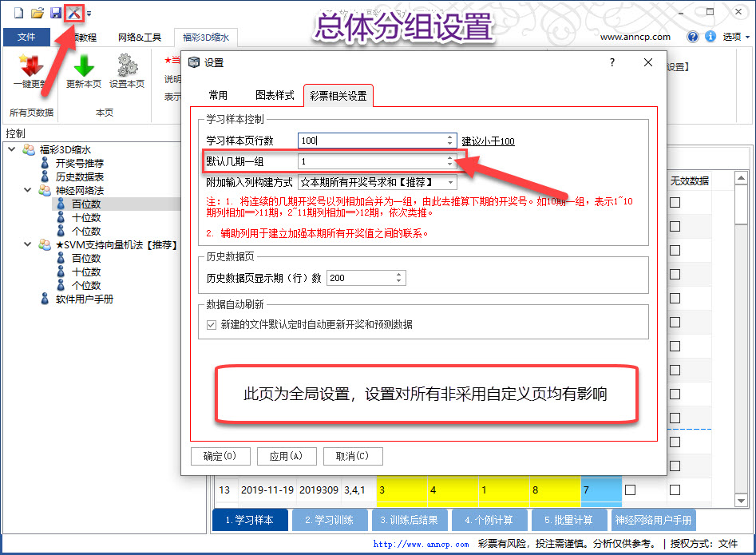Switch to 1.学习样本 bottom tab

250,520
